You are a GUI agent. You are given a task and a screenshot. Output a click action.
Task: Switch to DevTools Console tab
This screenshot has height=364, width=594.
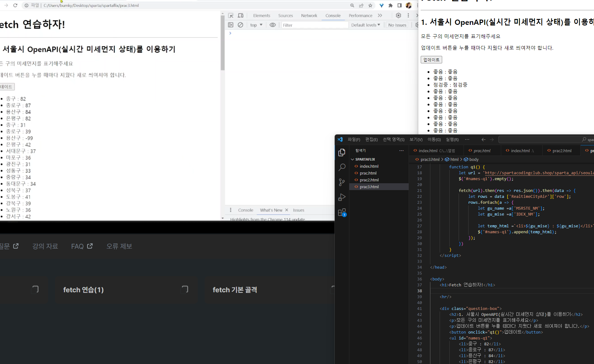pos(333,16)
